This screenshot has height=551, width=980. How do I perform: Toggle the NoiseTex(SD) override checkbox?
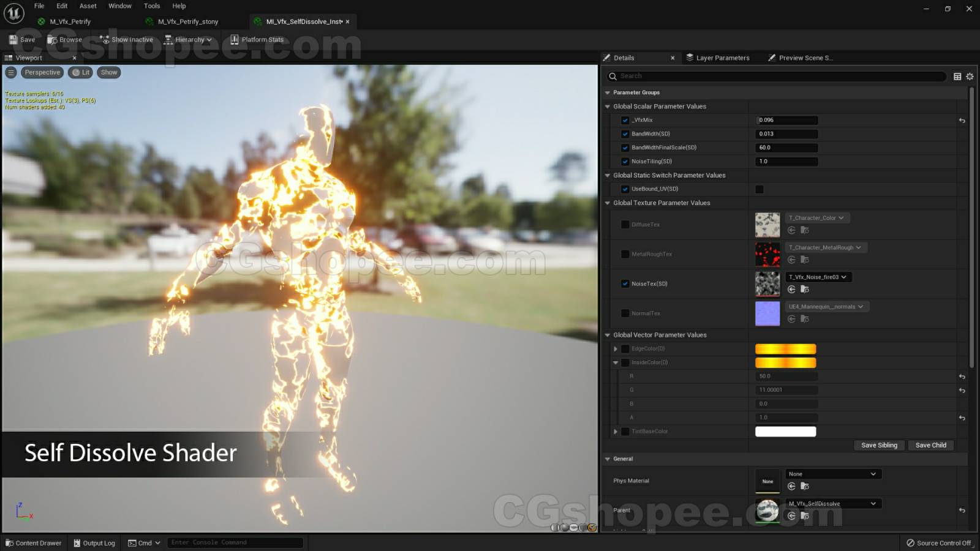(x=625, y=283)
